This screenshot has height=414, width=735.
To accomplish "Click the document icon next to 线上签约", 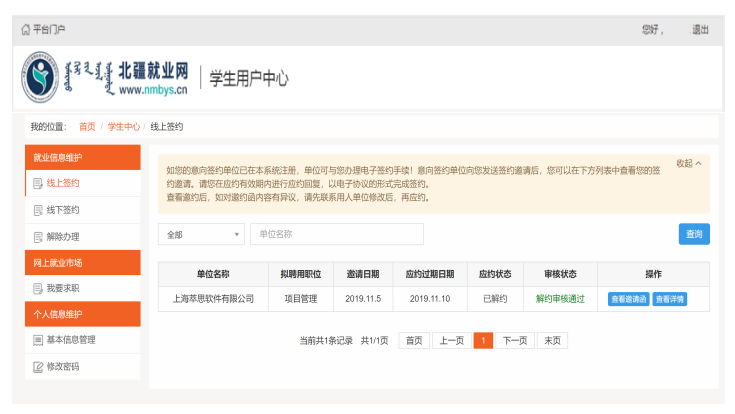I will pyautogui.click(x=38, y=184).
